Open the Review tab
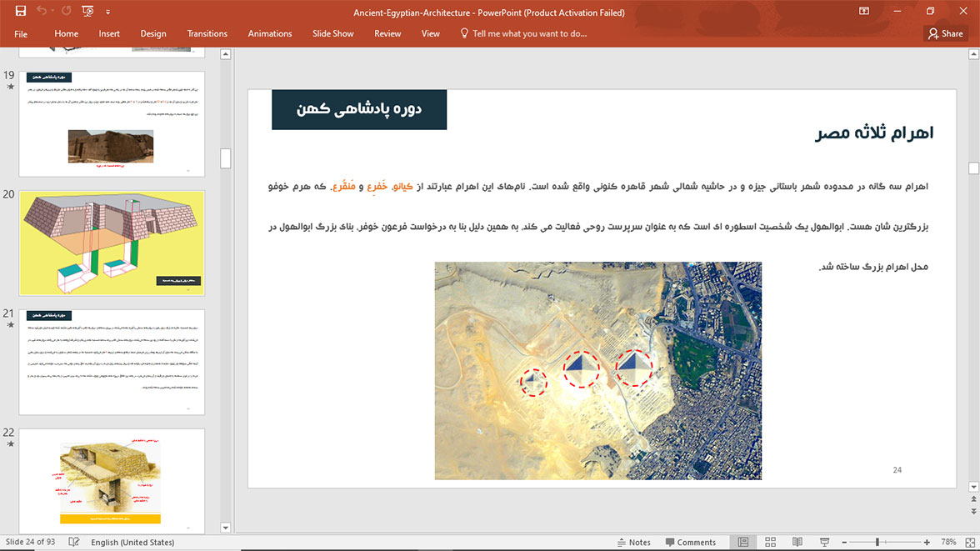Screen dimensions: 980x551 (387, 34)
